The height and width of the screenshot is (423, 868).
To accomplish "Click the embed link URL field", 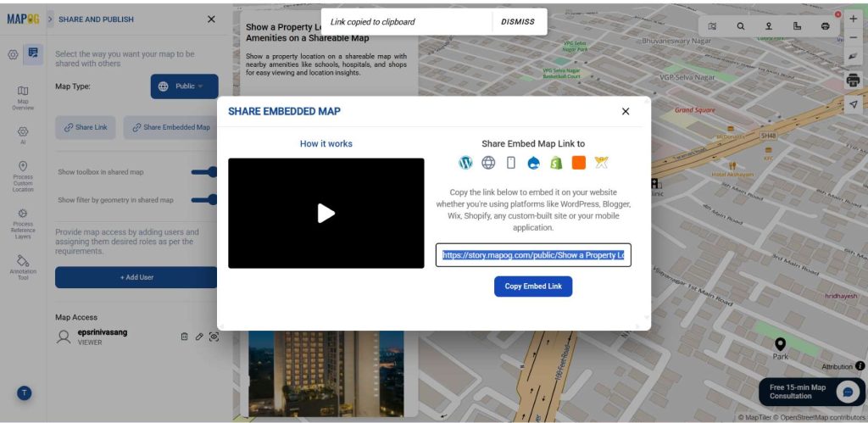I will (x=533, y=255).
